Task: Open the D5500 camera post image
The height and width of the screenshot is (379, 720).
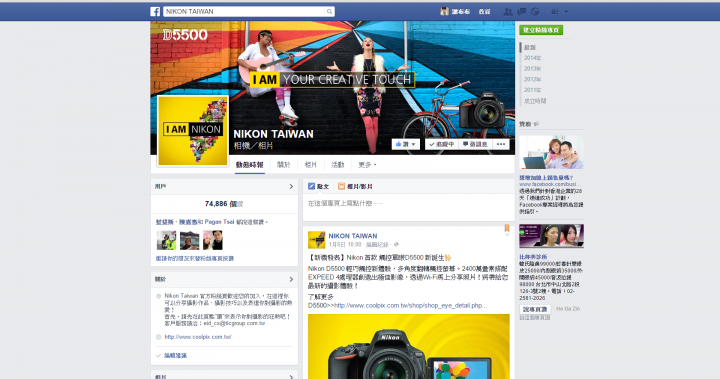Action: 409,346
